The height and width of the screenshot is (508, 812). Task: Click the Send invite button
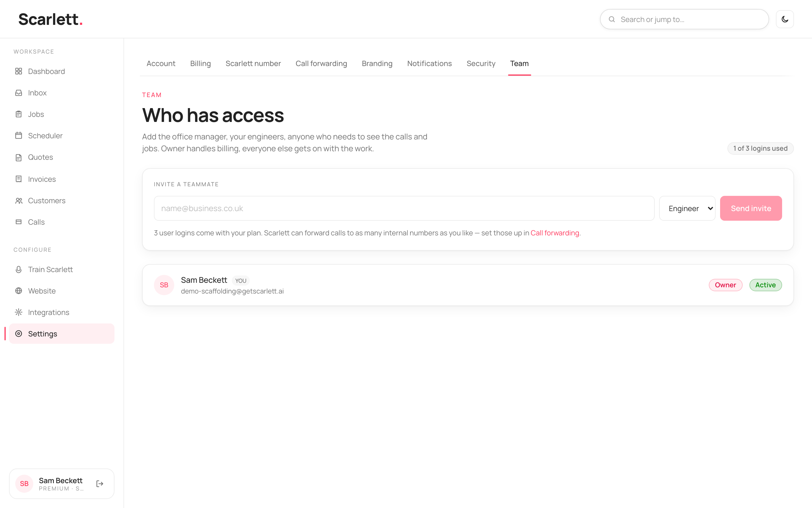[751, 208]
